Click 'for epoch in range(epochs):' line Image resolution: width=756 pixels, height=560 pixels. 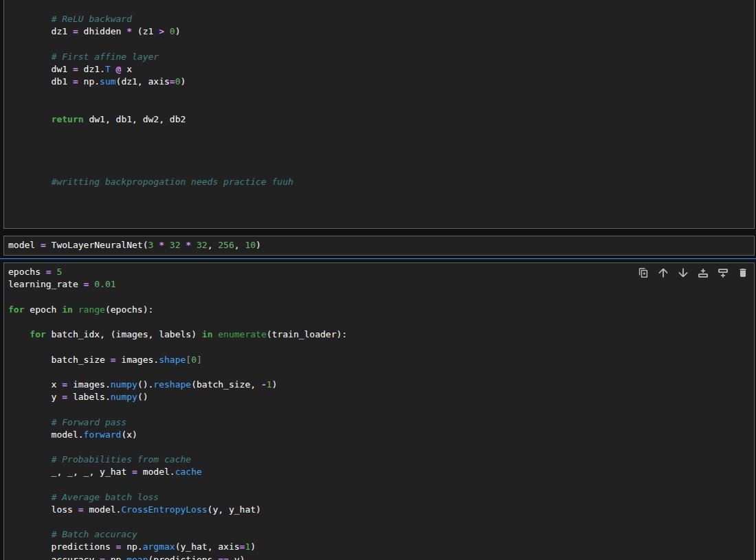coord(80,309)
